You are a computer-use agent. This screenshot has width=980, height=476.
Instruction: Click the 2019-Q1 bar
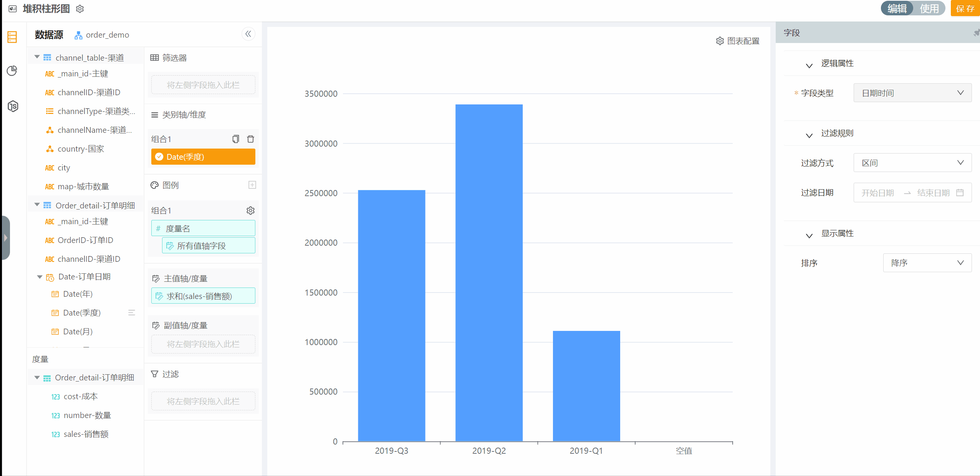click(586, 386)
